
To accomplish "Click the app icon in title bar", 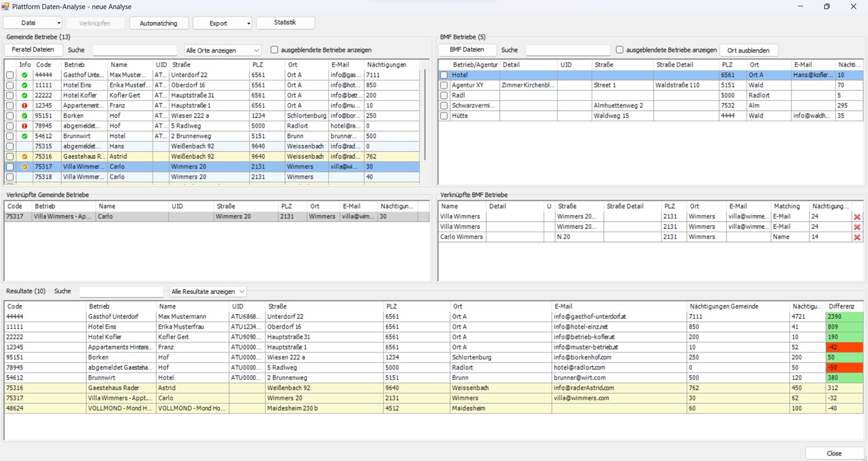I will pyautogui.click(x=6, y=6).
